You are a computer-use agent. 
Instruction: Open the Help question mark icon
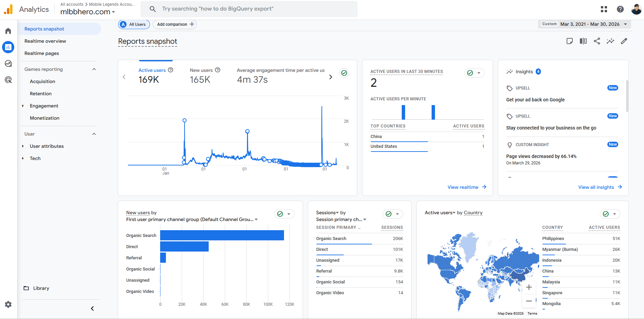620,9
